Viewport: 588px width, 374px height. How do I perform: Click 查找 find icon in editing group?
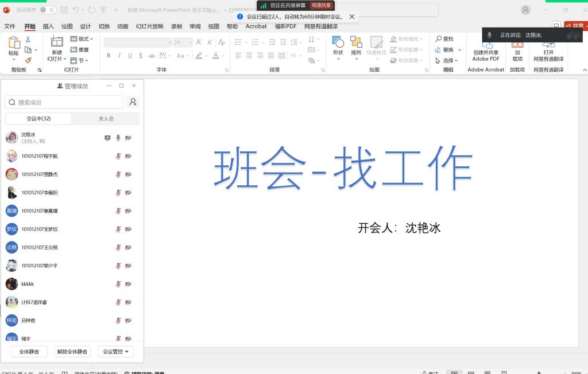(x=444, y=39)
